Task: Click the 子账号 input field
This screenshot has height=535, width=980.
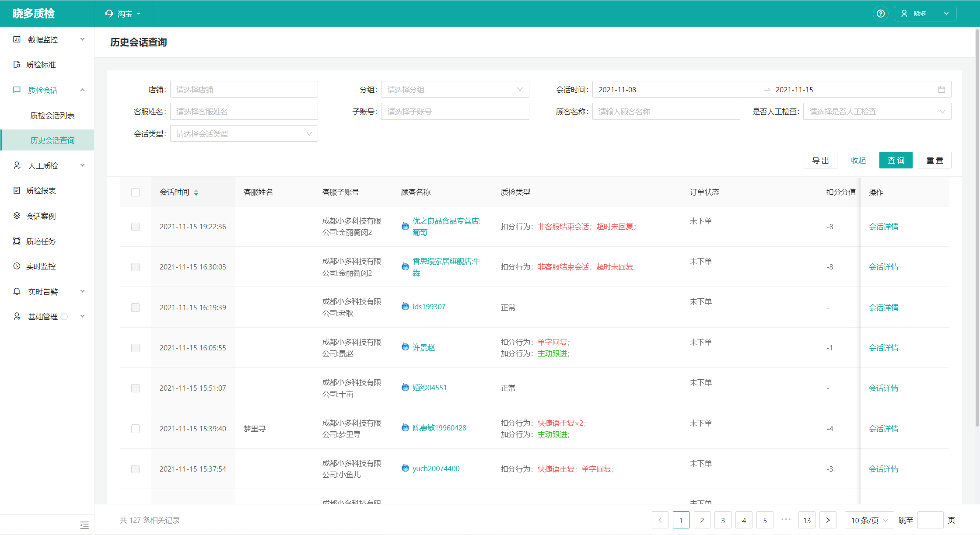Action: tap(455, 112)
